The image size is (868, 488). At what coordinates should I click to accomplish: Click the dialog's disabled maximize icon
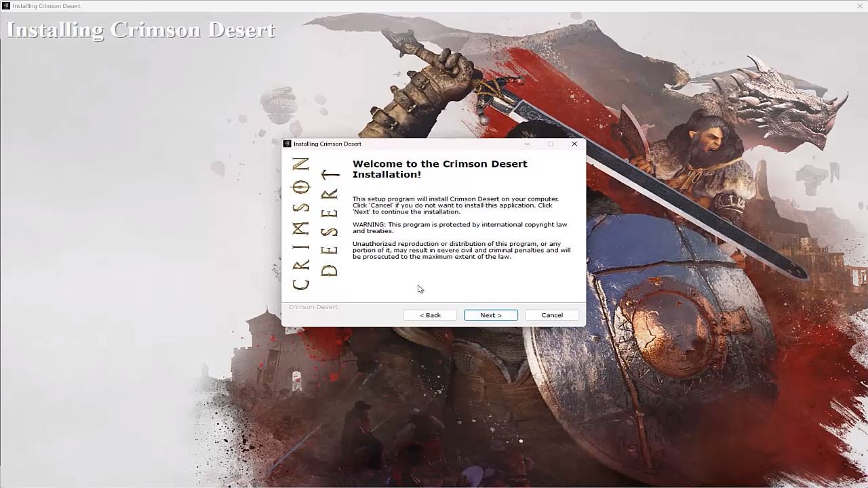click(550, 144)
